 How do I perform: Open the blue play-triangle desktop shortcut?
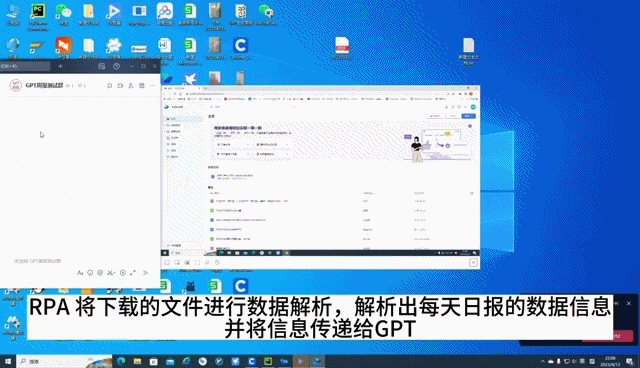[x=114, y=14]
